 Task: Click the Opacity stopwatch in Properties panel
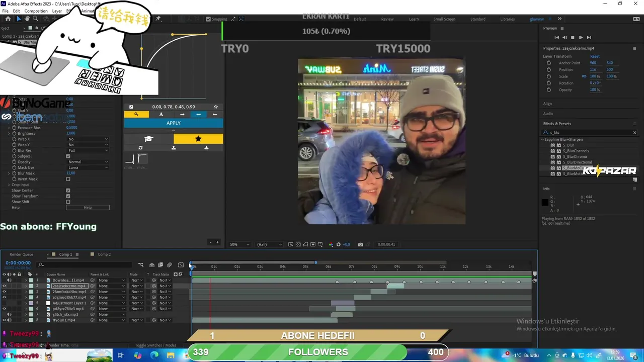click(549, 89)
